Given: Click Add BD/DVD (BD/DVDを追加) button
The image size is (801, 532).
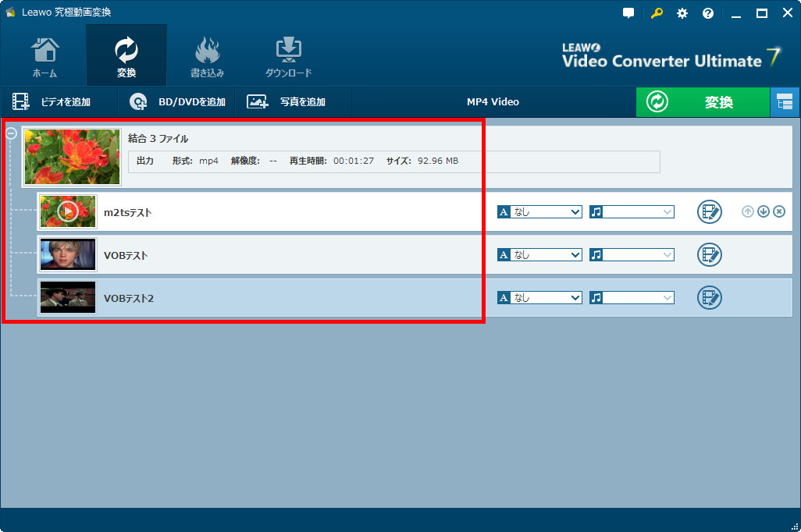Looking at the screenshot, I should tap(176, 102).
